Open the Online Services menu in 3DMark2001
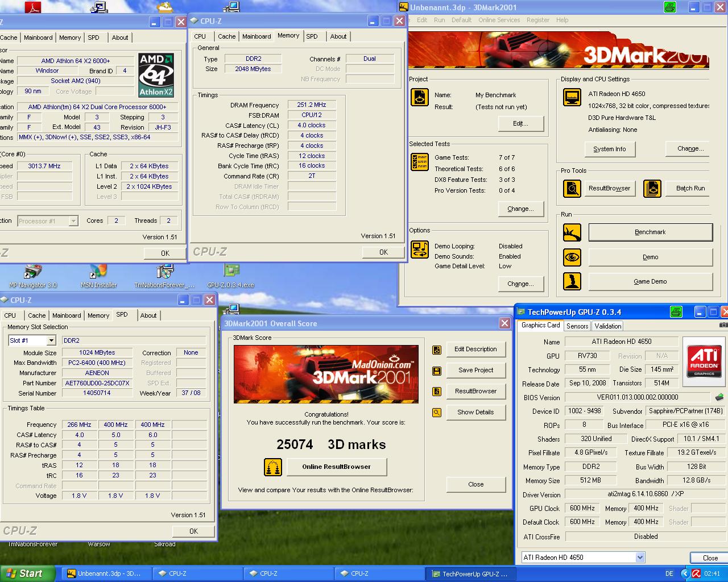Viewport: 728px width, 582px height. click(499, 20)
